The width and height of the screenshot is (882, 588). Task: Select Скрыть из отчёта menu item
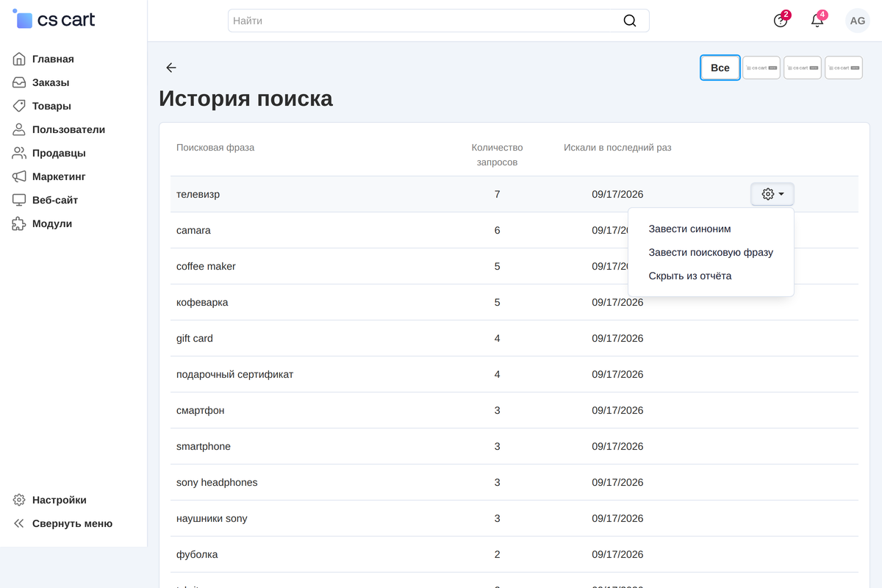[x=690, y=276]
